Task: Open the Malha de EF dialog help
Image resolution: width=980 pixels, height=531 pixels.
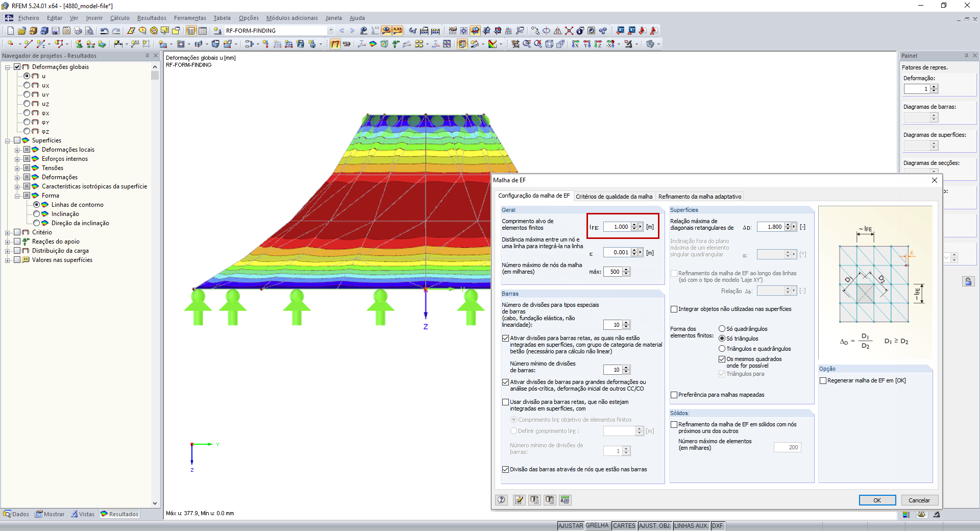Action: [x=501, y=500]
